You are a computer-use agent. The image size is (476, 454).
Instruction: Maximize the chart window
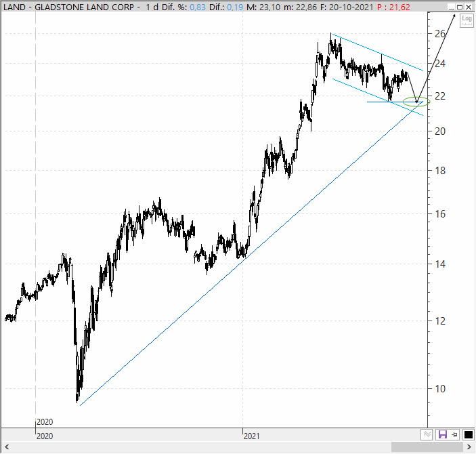(460, 7)
